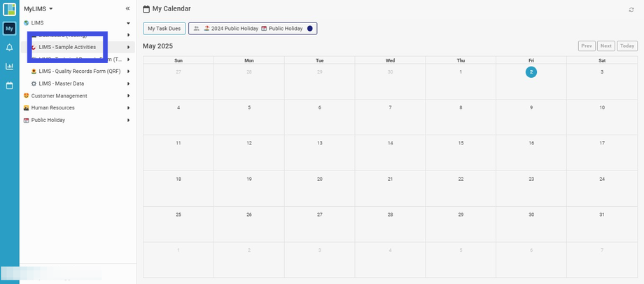Click the globe icon next to LIMS
The width and height of the screenshot is (644, 284).
pos(27,23)
